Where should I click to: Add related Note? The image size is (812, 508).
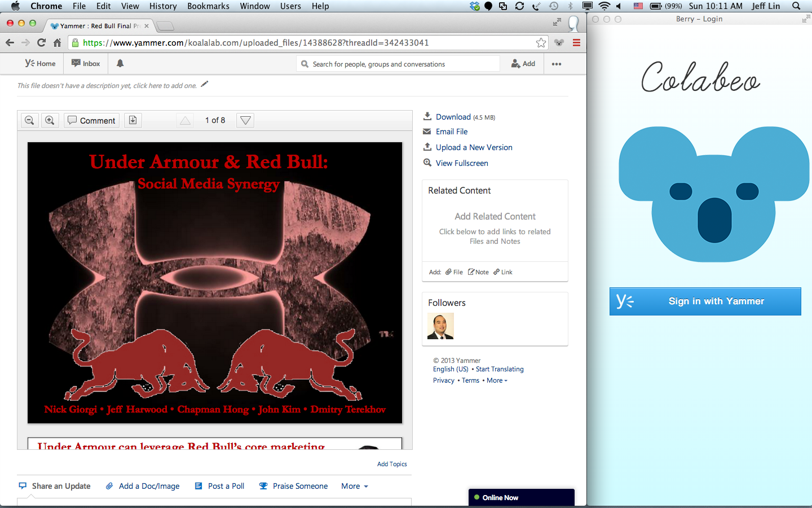pyautogui.click(x=478, y=272)
